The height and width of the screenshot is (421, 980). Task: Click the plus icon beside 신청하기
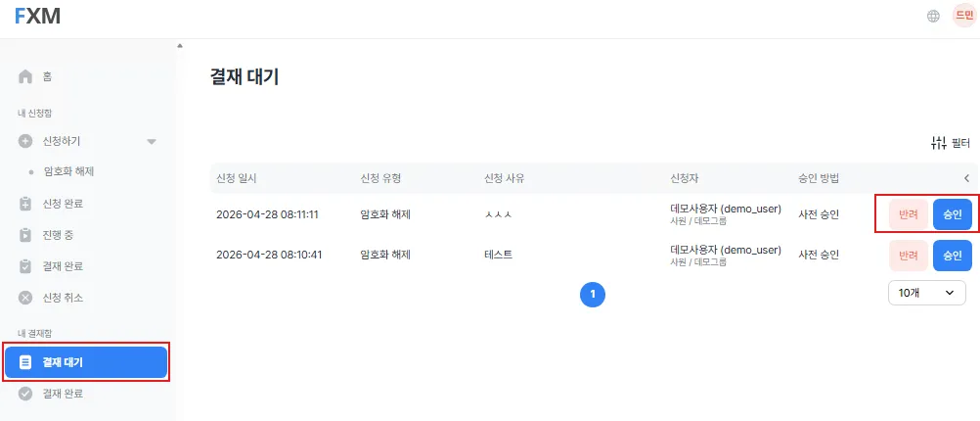pos(25,141)
